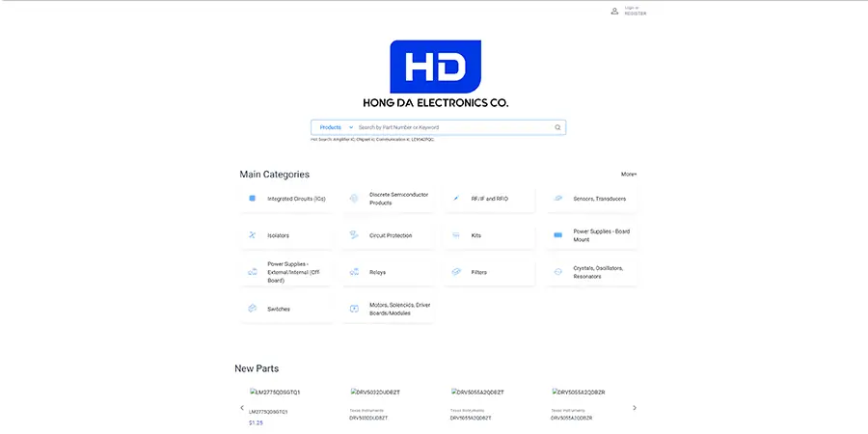Open the DRV5032DUDBZT product thumbnail
This screenshot has width=868, height=434.
point(375,393)
